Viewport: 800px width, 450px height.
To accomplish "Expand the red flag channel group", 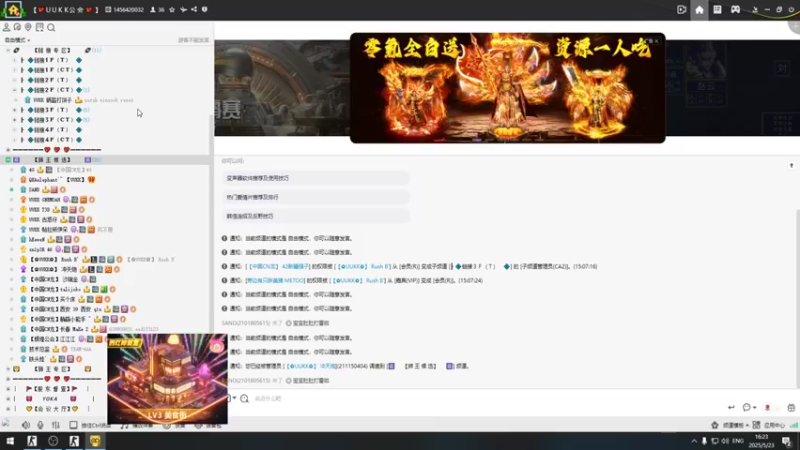I will (8, 389).
